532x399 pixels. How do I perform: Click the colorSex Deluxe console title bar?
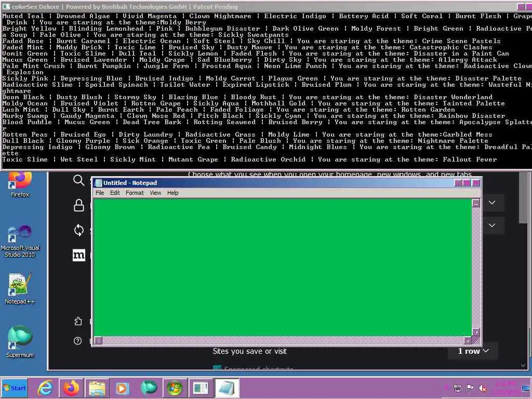[258, 7]
